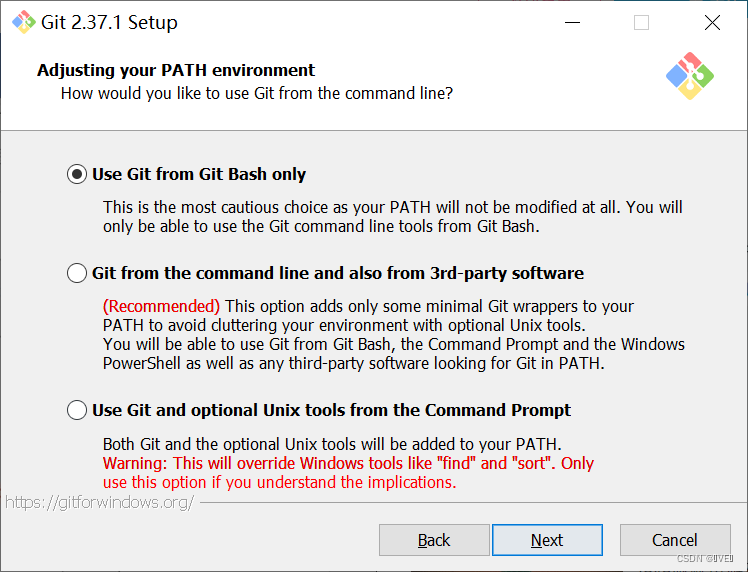Minimize the Git Setup window
Screen dimensions: 748x572
coord(572,22)
